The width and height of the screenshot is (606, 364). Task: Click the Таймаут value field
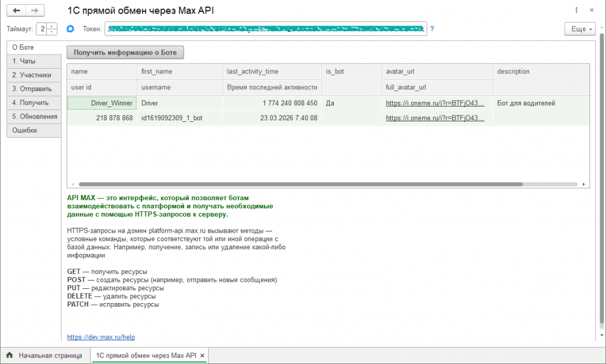pos(42,28)
